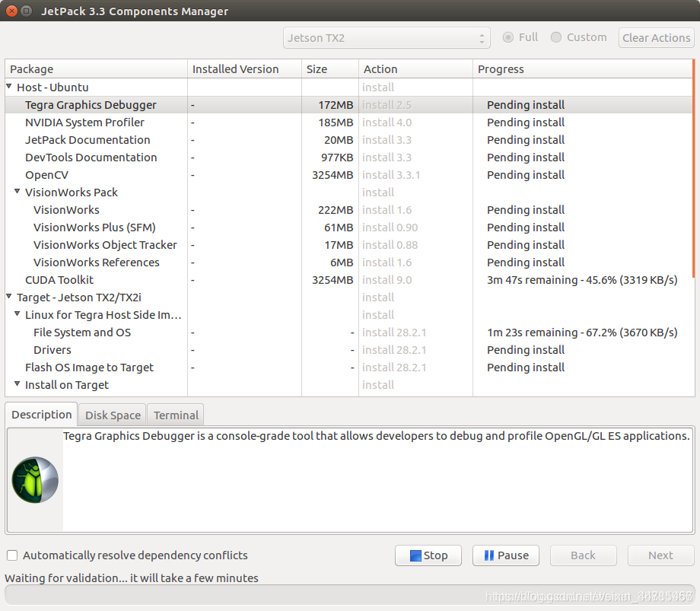Select the Tegra Graphics Debugger row
This screenshot has height=611, width=700.
coord(348,105)
